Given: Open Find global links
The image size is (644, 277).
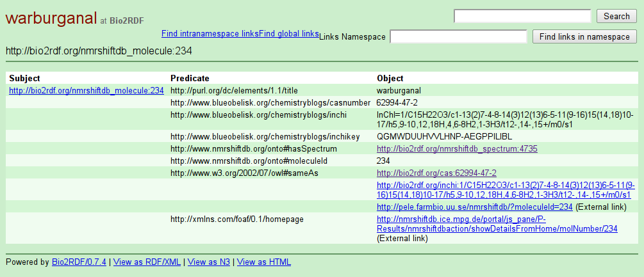Looking at the screenshot, I should click(288, 34).
